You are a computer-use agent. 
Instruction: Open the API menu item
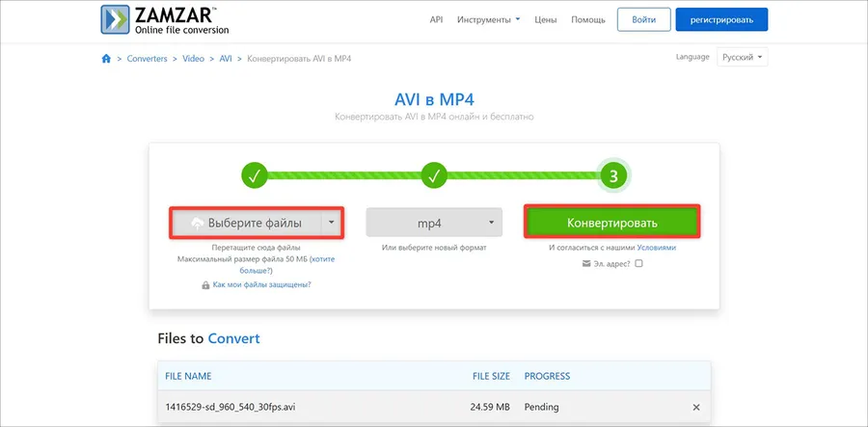[x=436, y=20]
